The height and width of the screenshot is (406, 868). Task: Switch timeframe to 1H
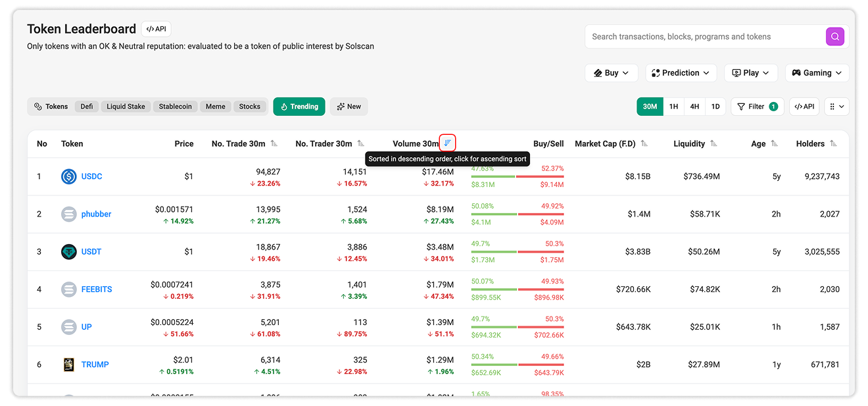point(674,107)
